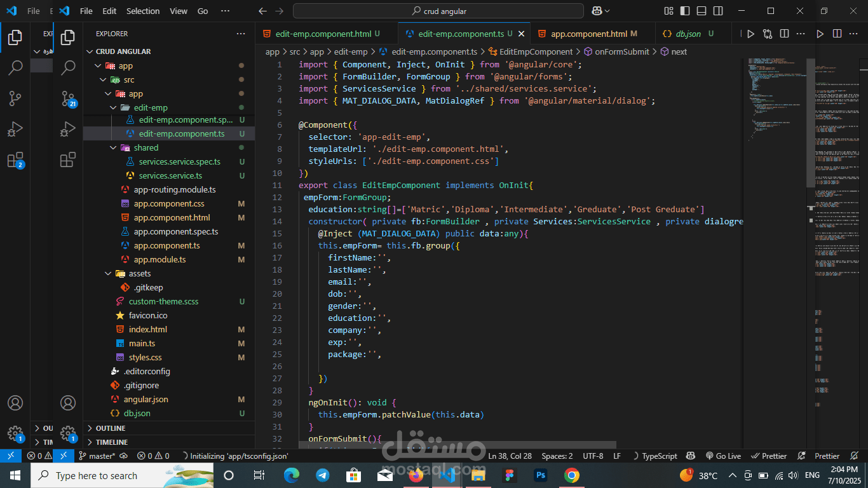Switch to app.component.html tab

pyautogui.click(x=593, y=34)
